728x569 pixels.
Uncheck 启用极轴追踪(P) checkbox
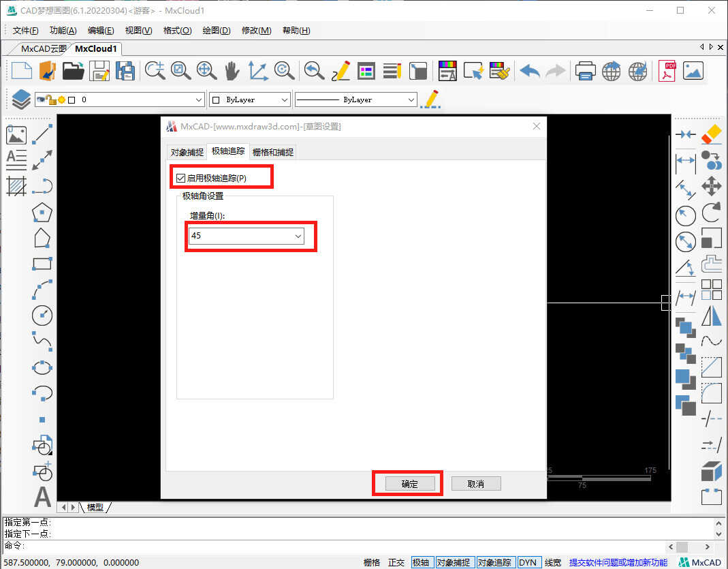point(180,179)
